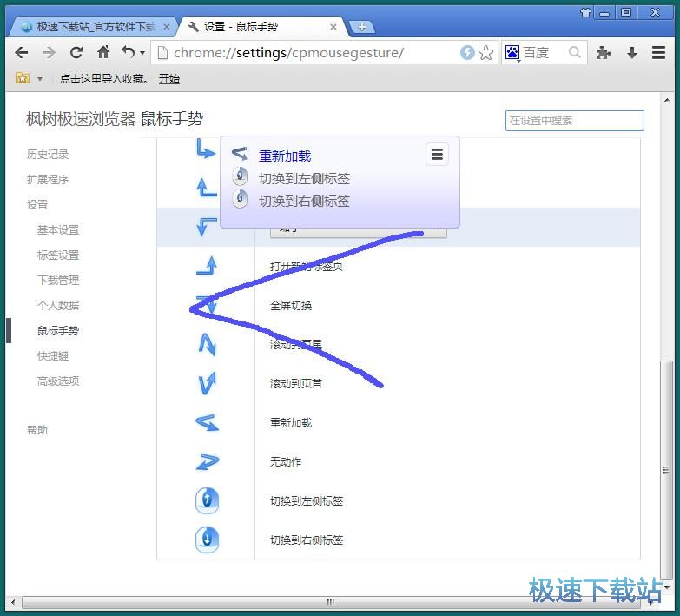Click the 切换到右侧标签 action in the list

[307, 540]
